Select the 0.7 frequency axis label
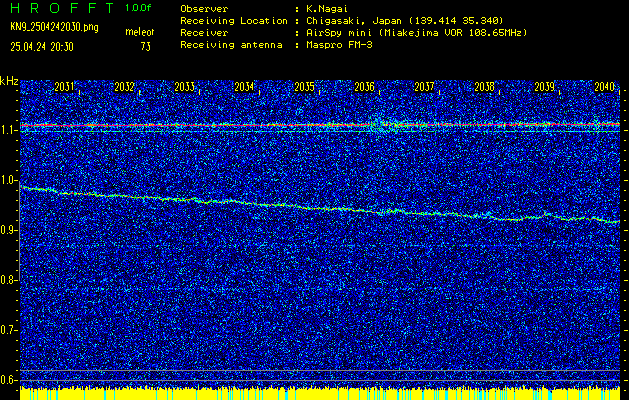629x400 pixels. pos(8,330)
